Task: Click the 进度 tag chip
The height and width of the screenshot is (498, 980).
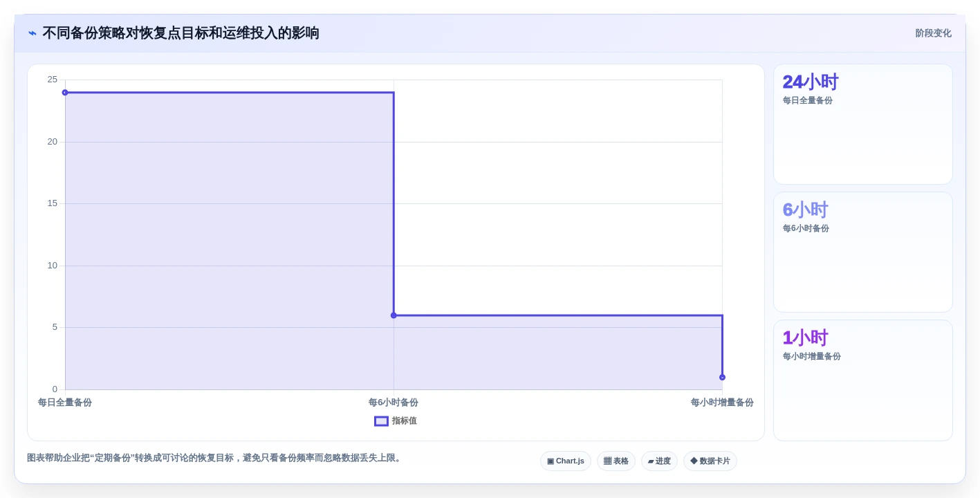Action: point(659,461)
